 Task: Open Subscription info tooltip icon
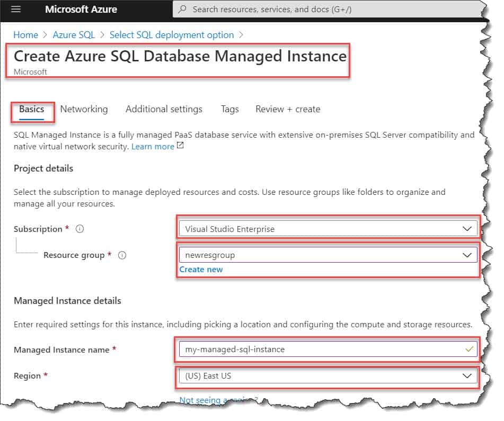point(79,229)
